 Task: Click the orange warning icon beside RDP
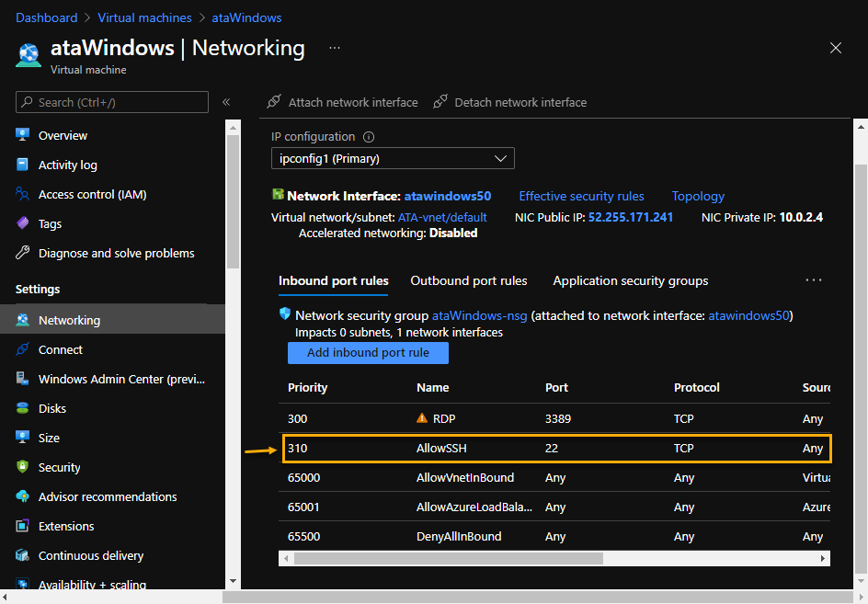(x=422, y=418)
